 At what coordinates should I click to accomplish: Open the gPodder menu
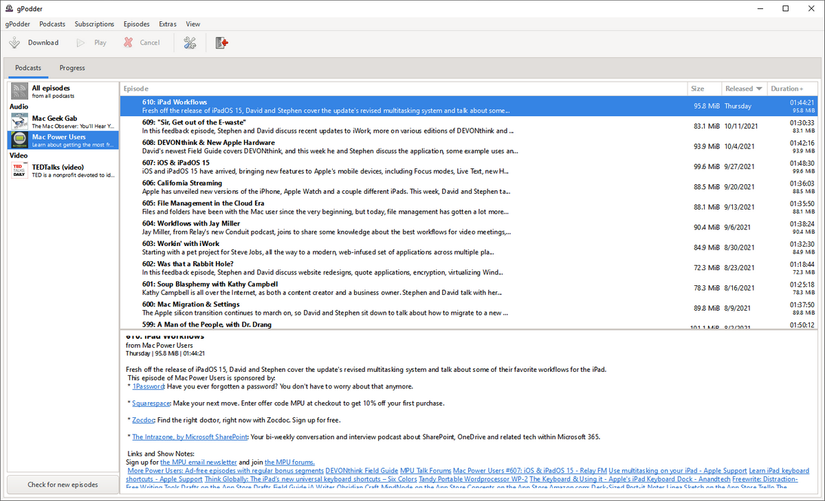click(x=17, y=24)
